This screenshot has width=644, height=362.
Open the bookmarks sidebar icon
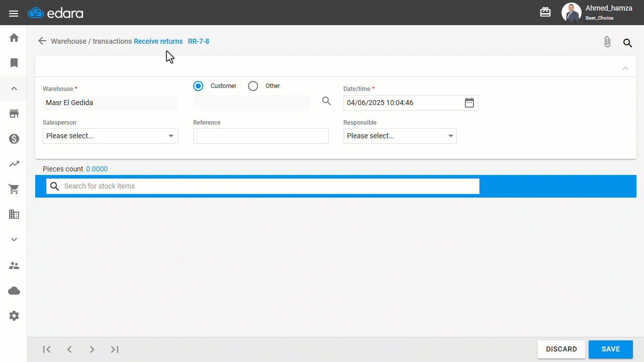tap(14, 63)
